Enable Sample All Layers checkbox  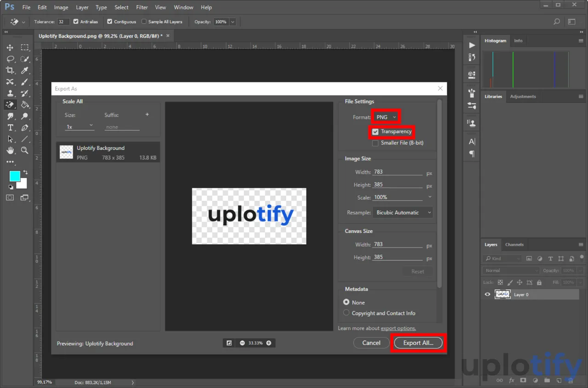coord(144,22)
